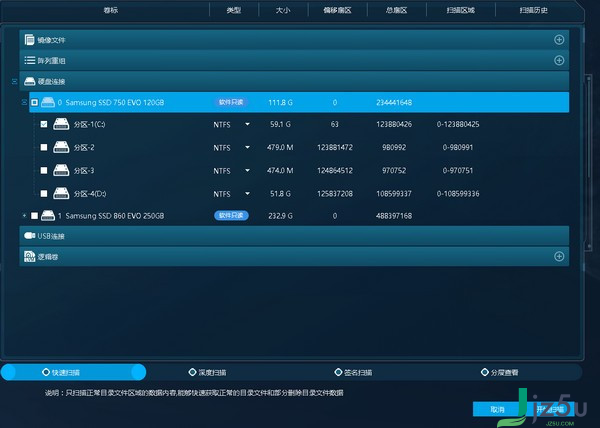The width and height of the screenshot is (600, 428).
Task: Click the 镜像文件 image file icon
Action: [x=29, y=40]
